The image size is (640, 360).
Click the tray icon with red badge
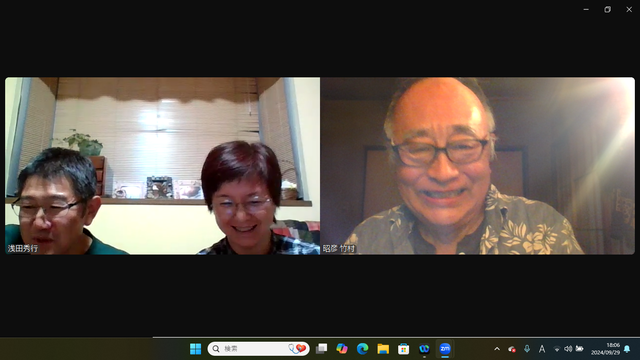pyautogui.click(x=512, y=349)
